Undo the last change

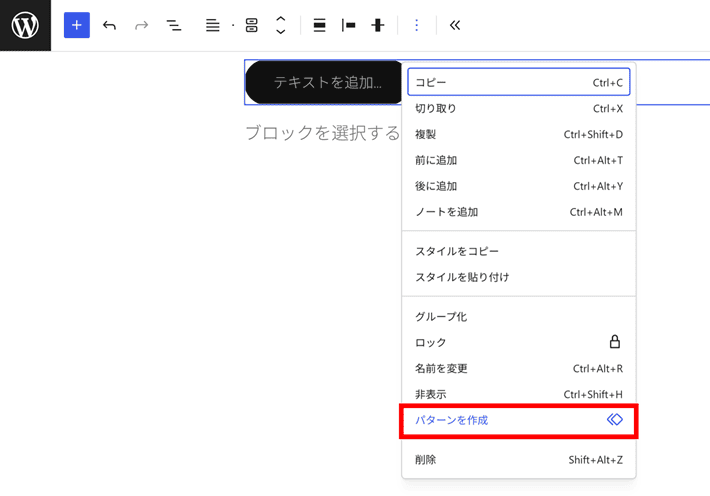(x=109, y=25)
